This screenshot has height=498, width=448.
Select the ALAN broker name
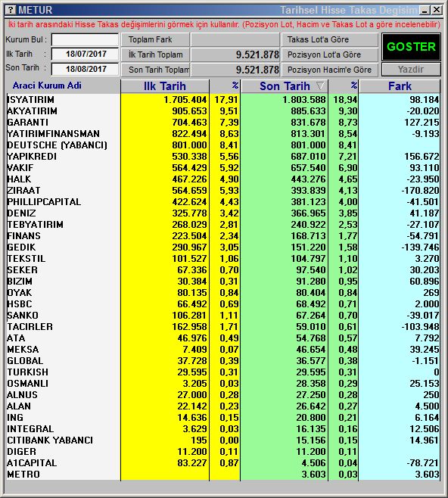point(19,406)
